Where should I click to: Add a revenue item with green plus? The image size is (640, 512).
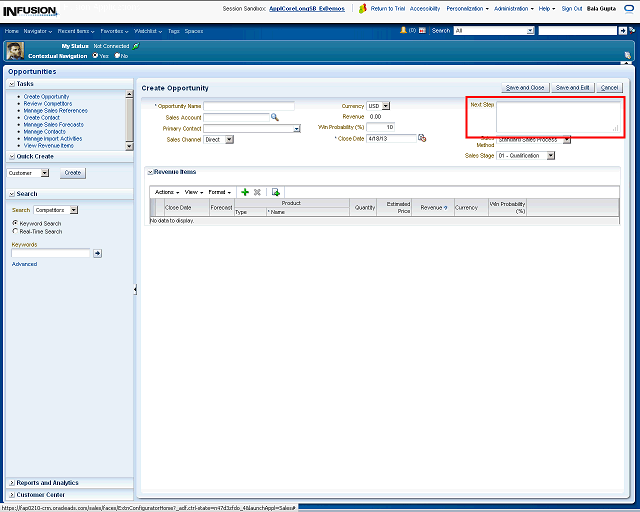(245, 191)
